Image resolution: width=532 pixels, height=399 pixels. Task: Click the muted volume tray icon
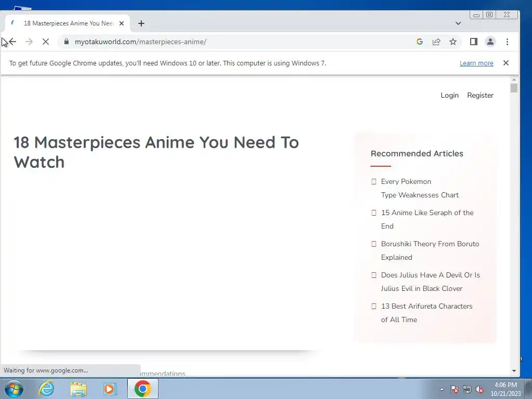pos(480,389)
